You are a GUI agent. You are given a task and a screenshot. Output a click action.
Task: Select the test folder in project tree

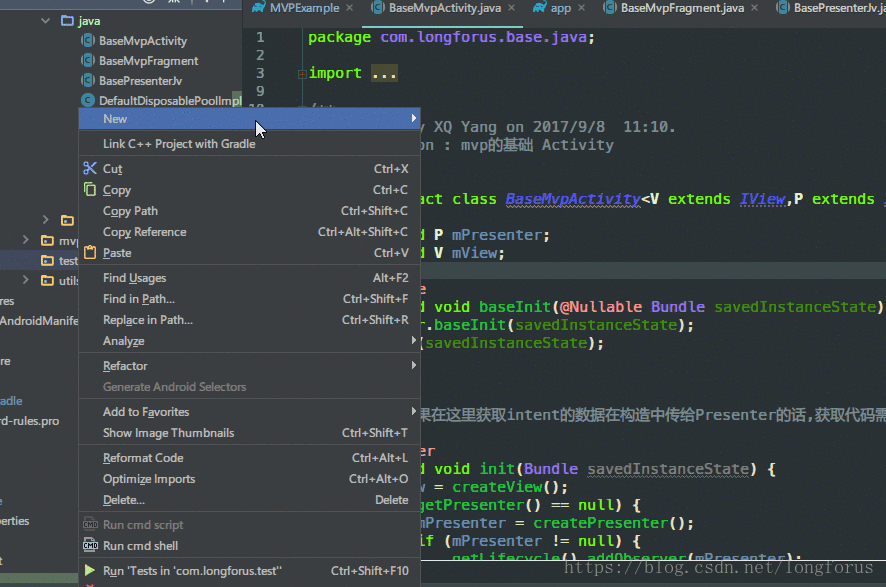[68, 260]
